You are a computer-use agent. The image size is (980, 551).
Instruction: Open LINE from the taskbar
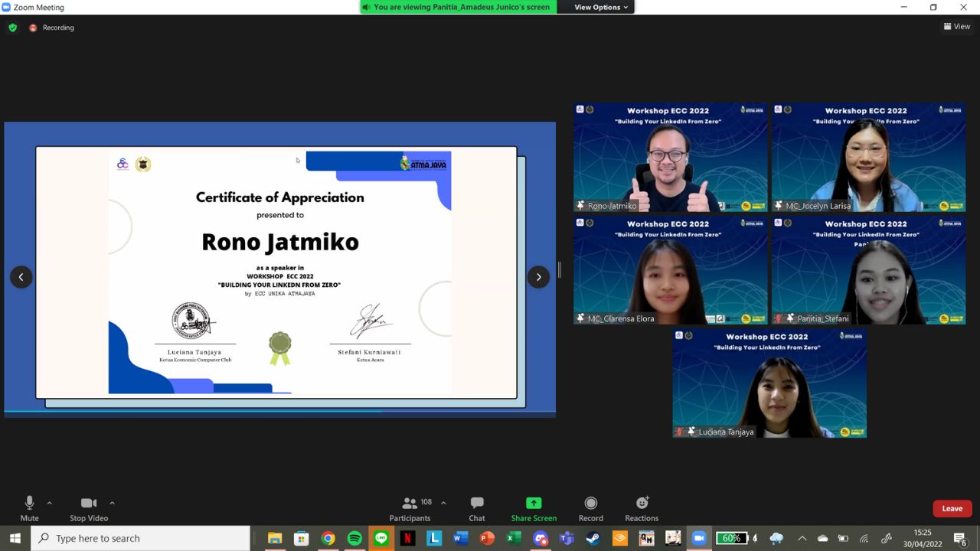[381, 538]
